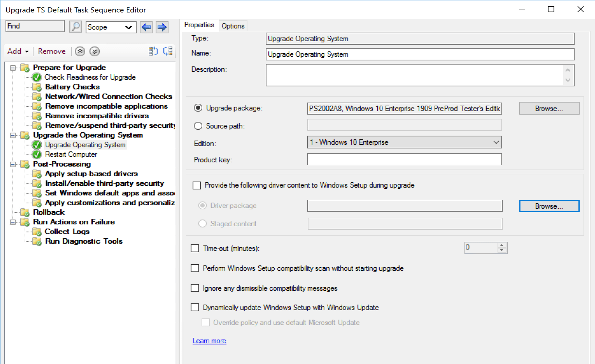Move the selected step up with chevron icon
The image size is (595, 364).
click(x=79, y=51)
